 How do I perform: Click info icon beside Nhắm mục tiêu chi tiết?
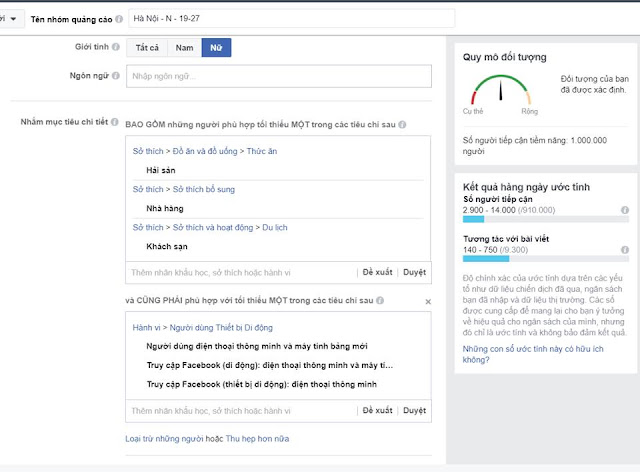coord(115,122)
